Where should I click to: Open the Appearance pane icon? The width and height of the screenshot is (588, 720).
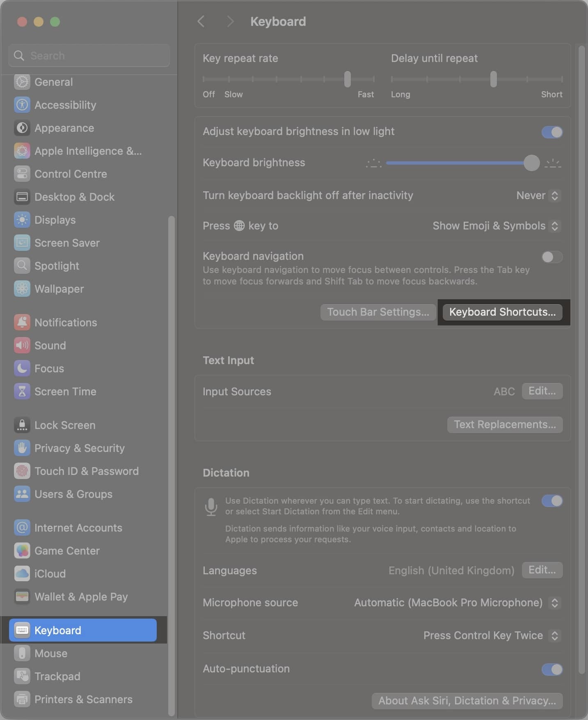pos(22,128)
